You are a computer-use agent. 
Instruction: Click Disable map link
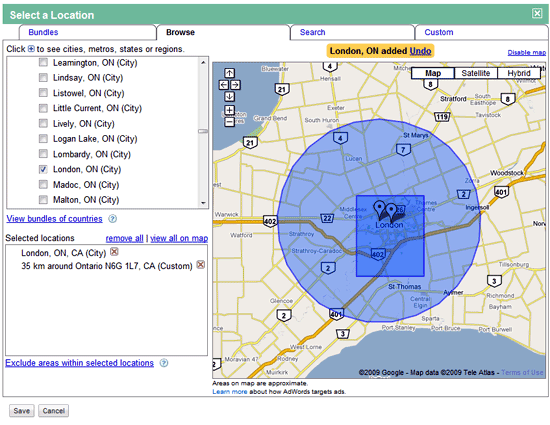coord(526,53)
